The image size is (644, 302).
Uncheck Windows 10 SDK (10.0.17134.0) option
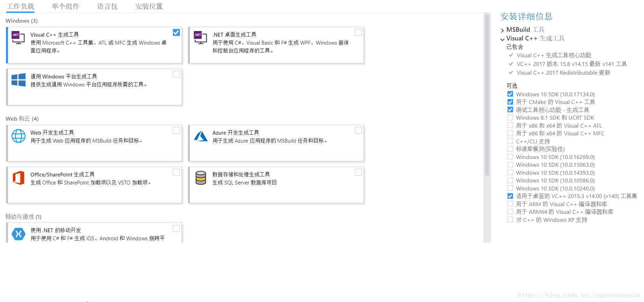(510, 94)
